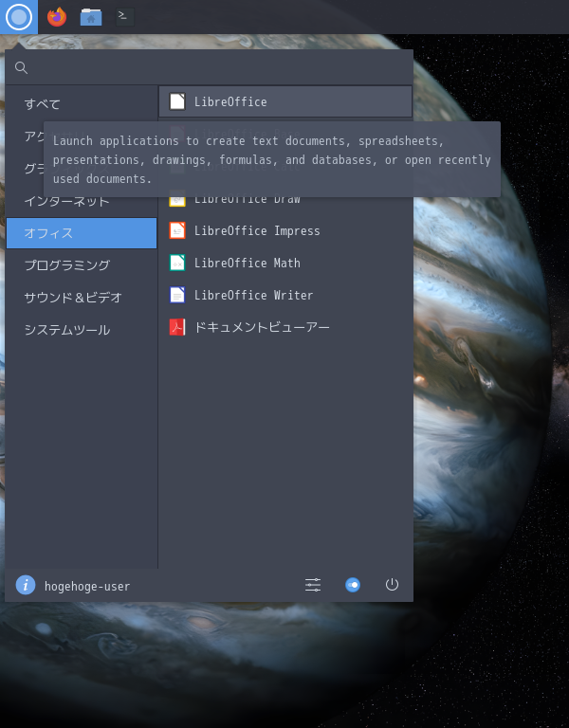Click the LibreOffice Impress icon
Screen dimensions: 569x728
point(177,230)
